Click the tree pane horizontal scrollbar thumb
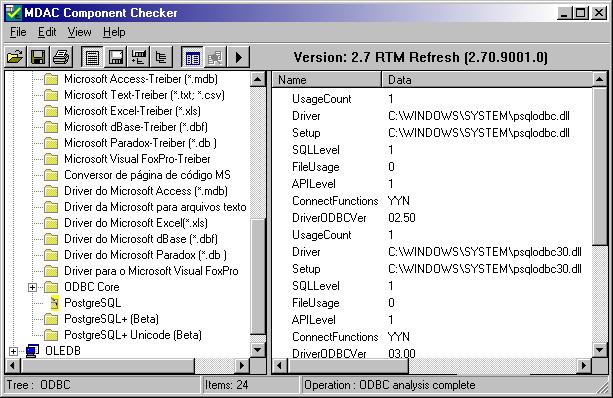613x398 pixels. tap(108, 366)
